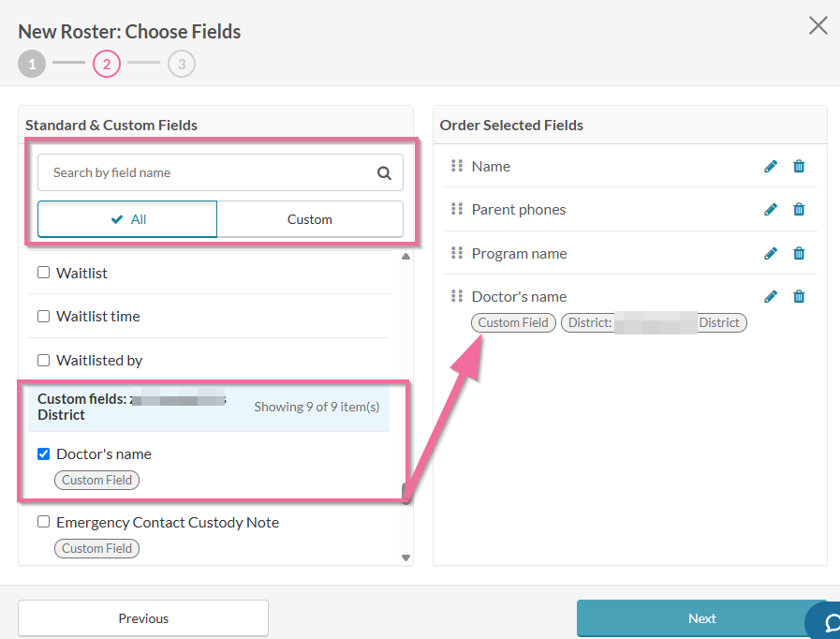
Task: Click the drag handle beside Program name
Action: (x=457, y=253)
